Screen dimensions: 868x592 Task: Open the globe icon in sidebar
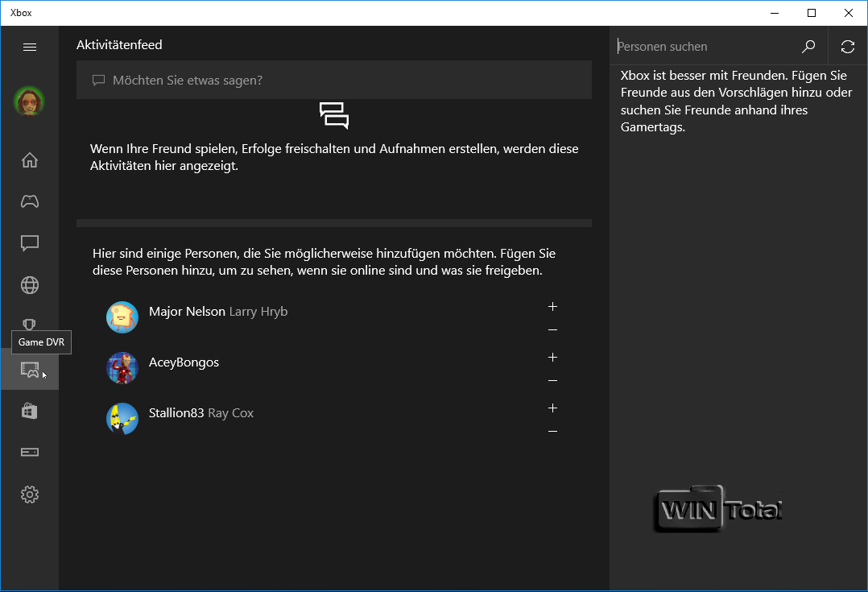30,285
